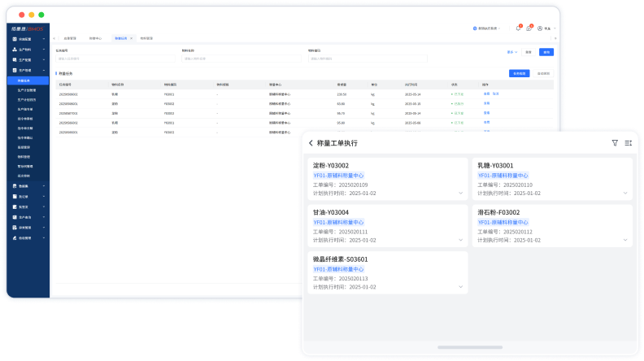This screenshot has height=361, width=644.
Task: Open the funnel filter in the 称量工单执行 header
Action: (x=615, y=143)
